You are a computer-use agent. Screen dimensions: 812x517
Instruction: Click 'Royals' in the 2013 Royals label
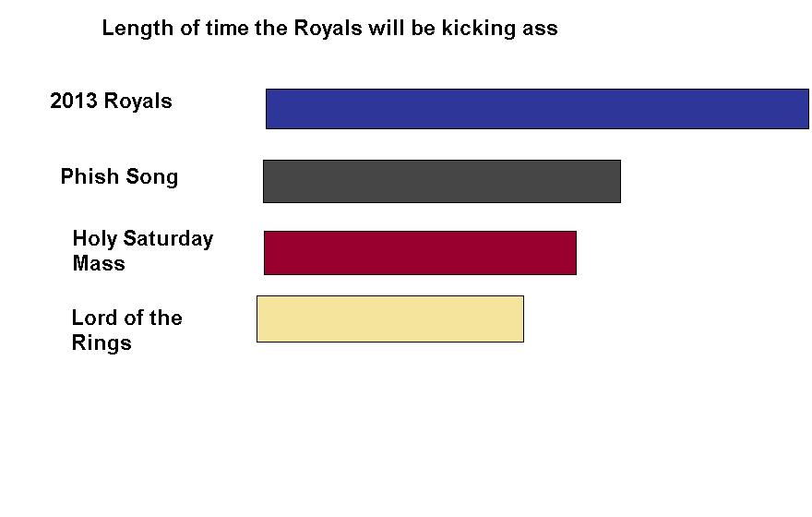pyautogui.click(x=137, y=101)
